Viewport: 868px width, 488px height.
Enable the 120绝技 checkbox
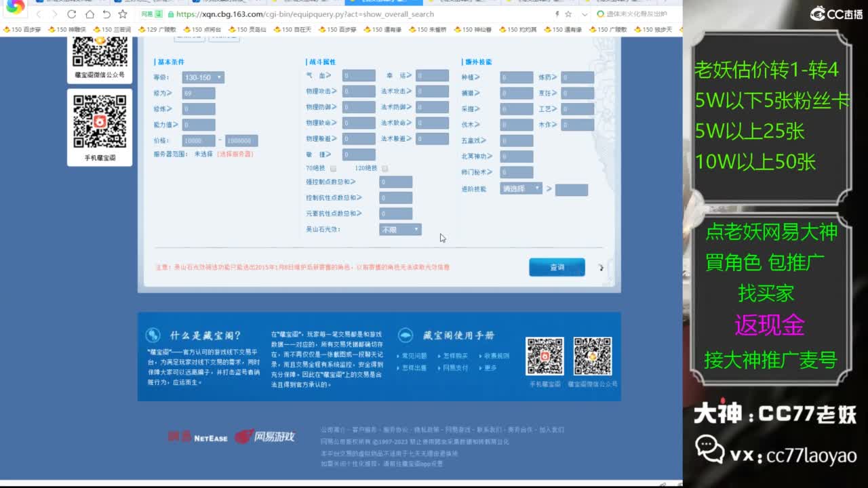384,168
